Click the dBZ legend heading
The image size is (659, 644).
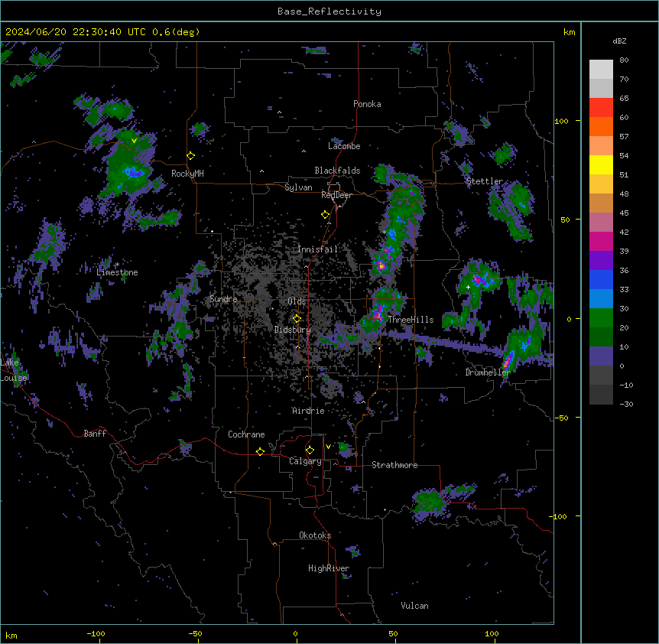[x=619, y=41]
